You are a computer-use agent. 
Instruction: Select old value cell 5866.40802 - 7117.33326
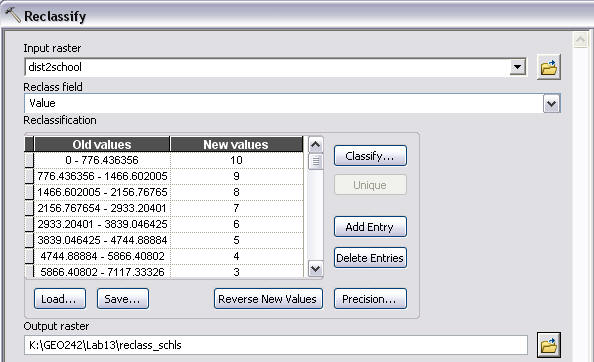click(102, 272)
